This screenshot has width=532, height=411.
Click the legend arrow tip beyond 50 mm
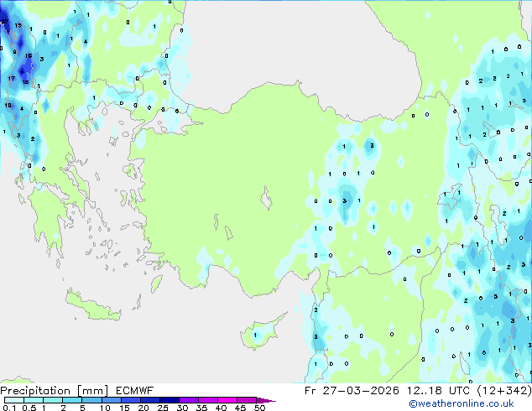pos(267,401)
